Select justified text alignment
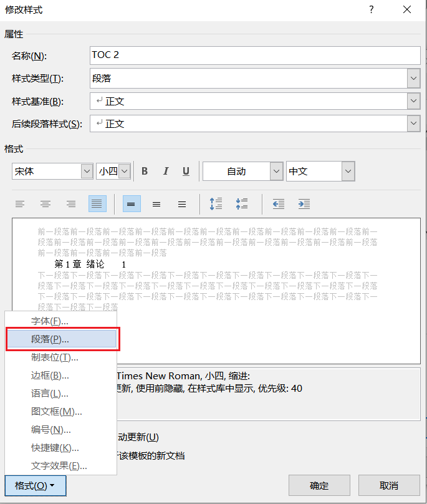 [x=97, y=204]
